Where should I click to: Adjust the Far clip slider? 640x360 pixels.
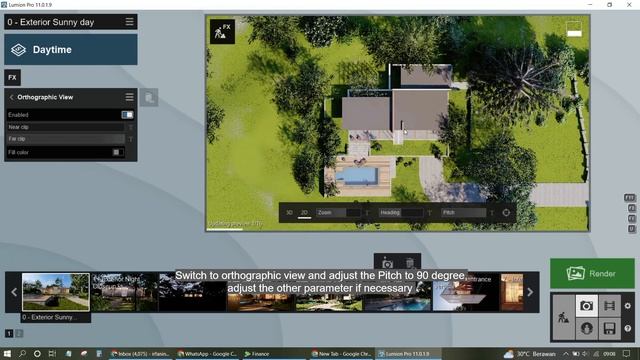click(65, 139)
